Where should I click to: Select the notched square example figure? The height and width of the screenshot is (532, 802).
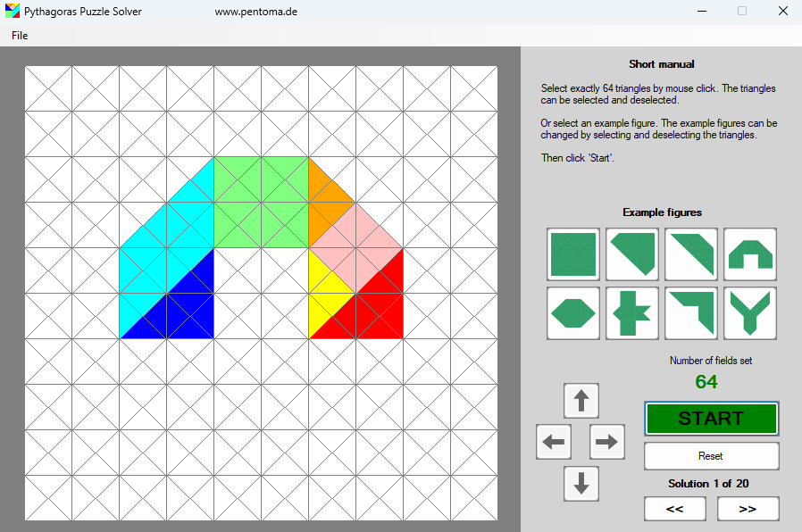point(631,254)
